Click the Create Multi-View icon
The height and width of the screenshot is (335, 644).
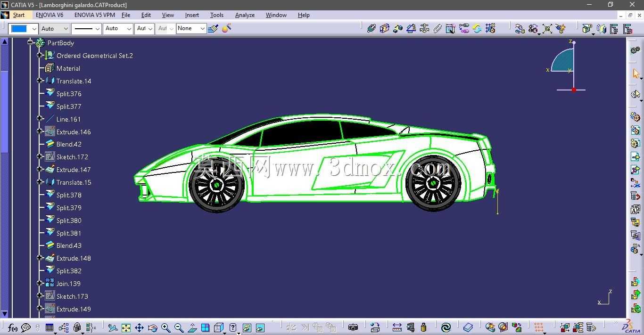pos(205,327)
